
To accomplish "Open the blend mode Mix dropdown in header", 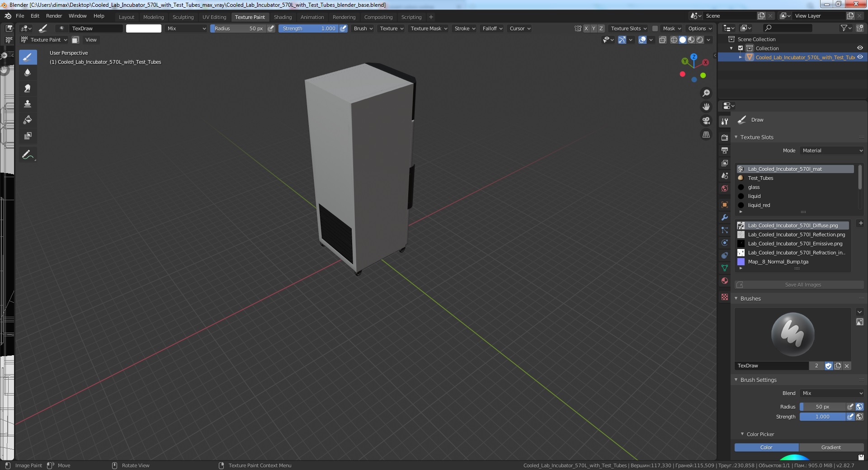I will pos(186,28).
